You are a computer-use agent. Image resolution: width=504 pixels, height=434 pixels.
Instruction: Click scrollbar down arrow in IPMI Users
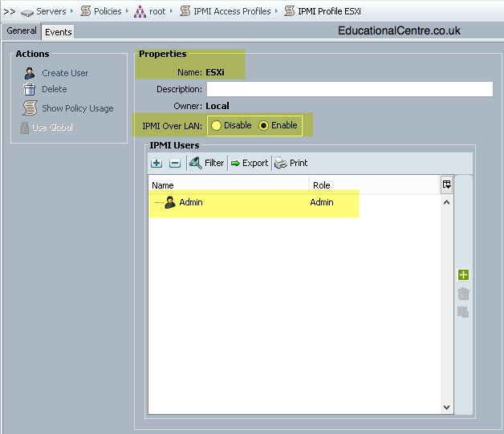(446, 408)
